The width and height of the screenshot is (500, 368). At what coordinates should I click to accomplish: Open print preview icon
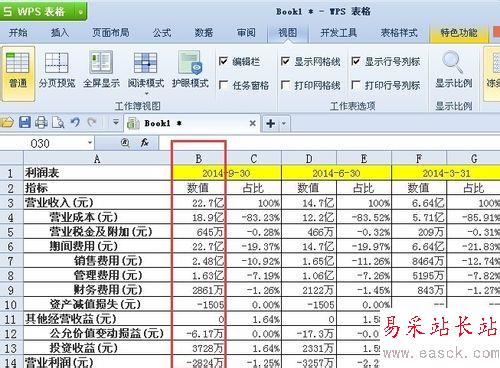[58, 123]
